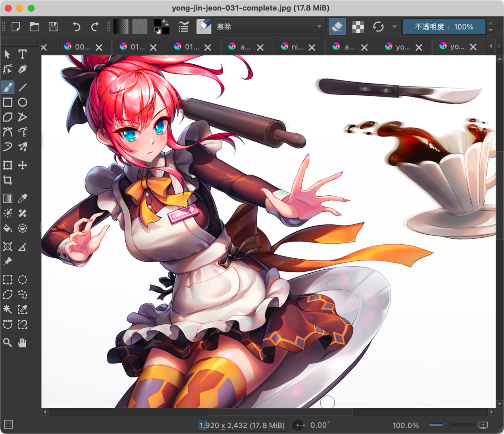504x434 pixels.
Task: Open the fill gradients swatch
Action: click(x=121, y=26)
